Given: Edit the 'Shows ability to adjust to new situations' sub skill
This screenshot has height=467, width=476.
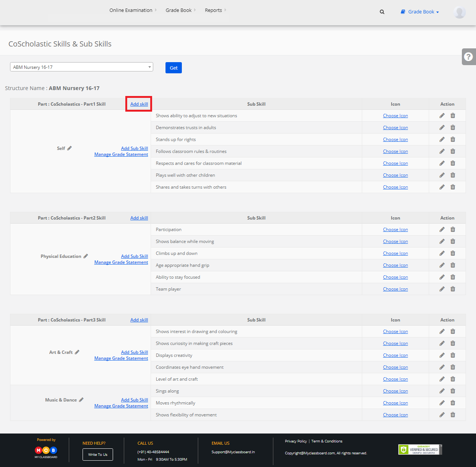Looking at the screenshot, I should point(442,116).
